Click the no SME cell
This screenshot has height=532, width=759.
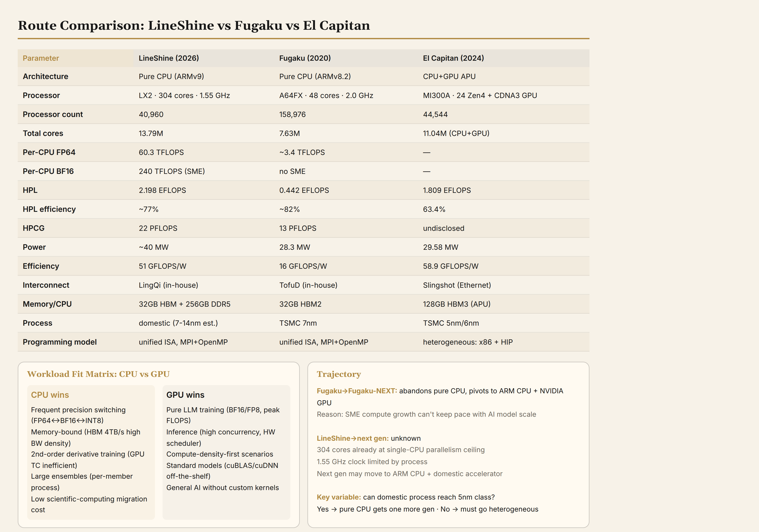pos(292,171)
